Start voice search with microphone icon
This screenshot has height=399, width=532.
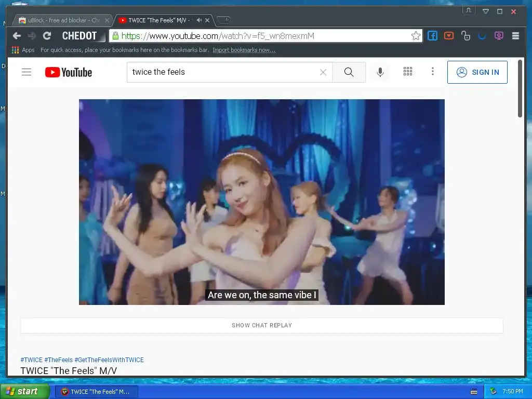(x=380, y=72)
